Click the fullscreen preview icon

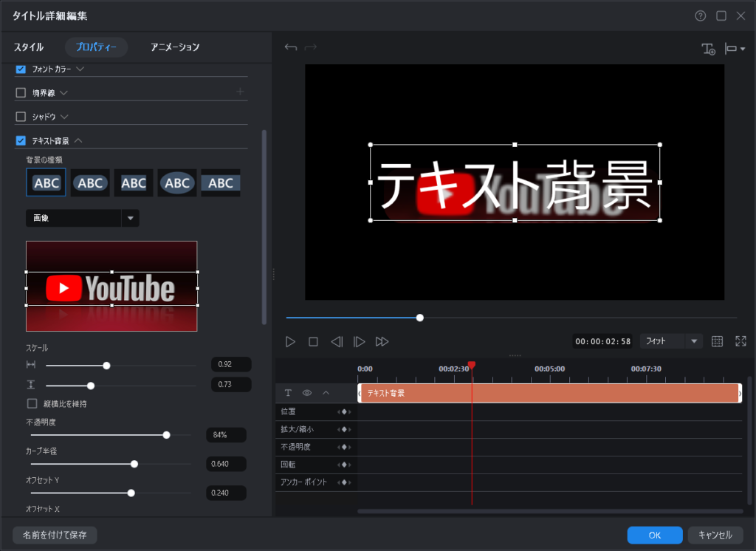click(x=740, y=341)
